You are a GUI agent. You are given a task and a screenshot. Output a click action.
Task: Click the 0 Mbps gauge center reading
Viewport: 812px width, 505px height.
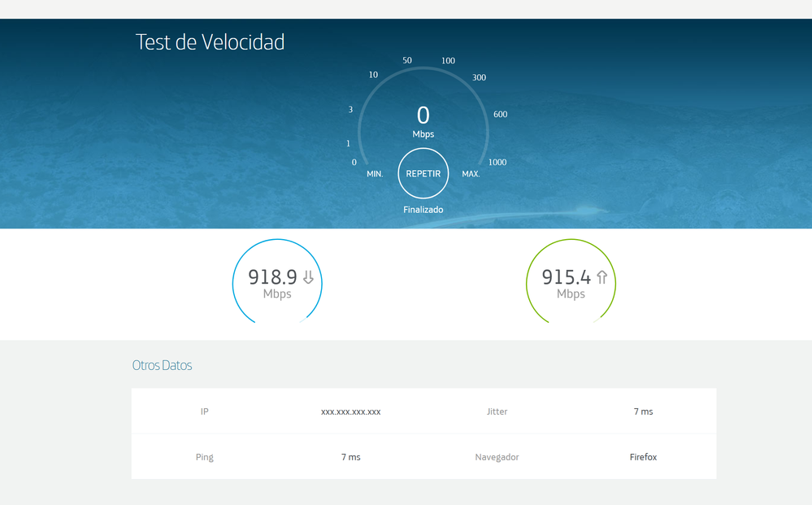[x=423, y=116]
